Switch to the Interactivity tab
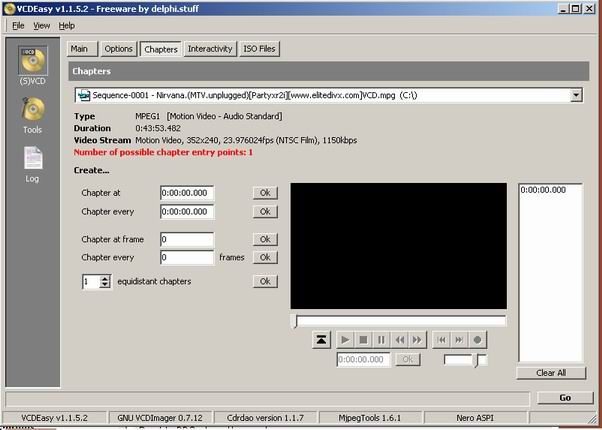 point(210,49)
